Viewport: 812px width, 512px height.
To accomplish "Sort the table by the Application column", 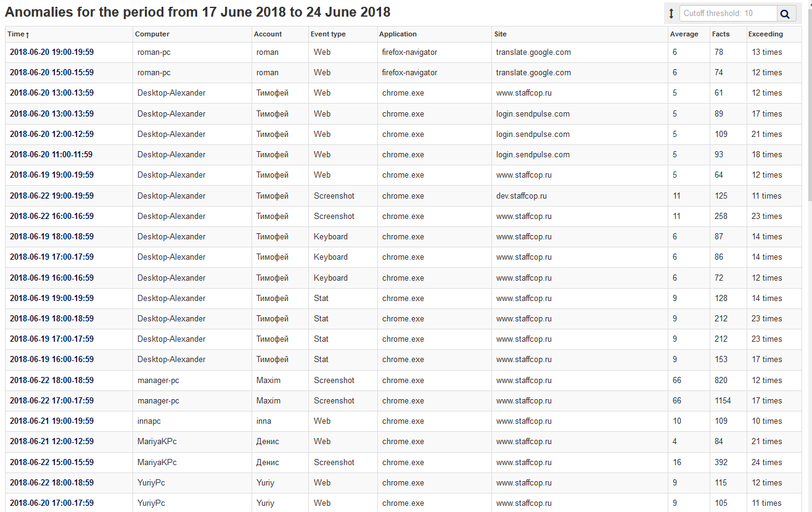I will pos(397,34).
